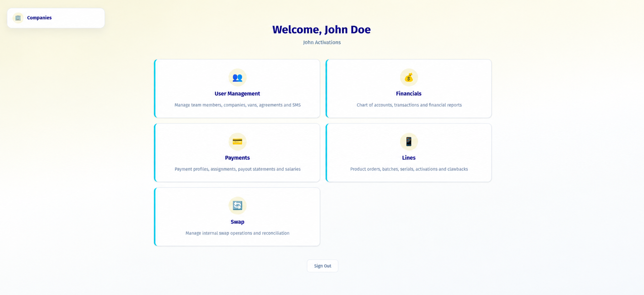Image resolution: width=644 pixels, height=295 pixels.
Task: Click 'Payment profiles, assignments' description text
Action: [x=237, y=169]
